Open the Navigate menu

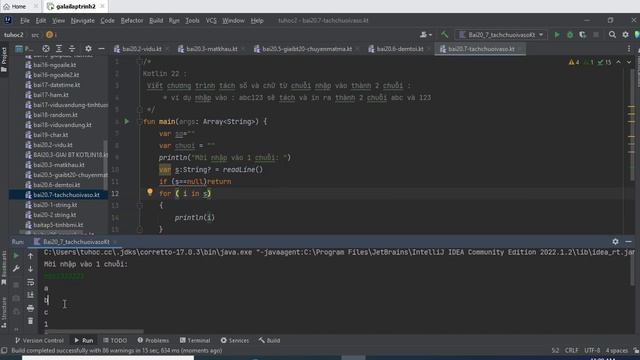82,20
